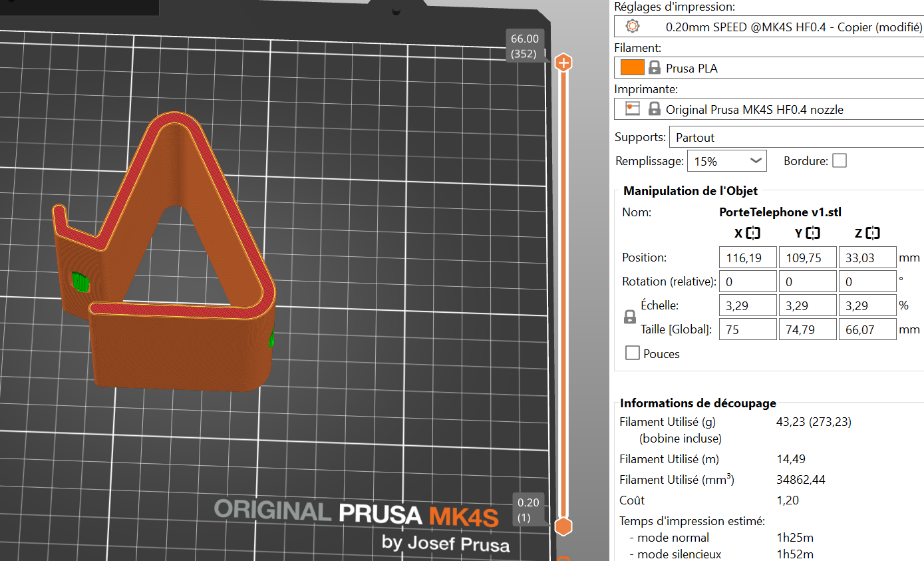Toggle the scale proportions lock icon
The width and height of the screenshot is (924, 561).
[630, 317]
